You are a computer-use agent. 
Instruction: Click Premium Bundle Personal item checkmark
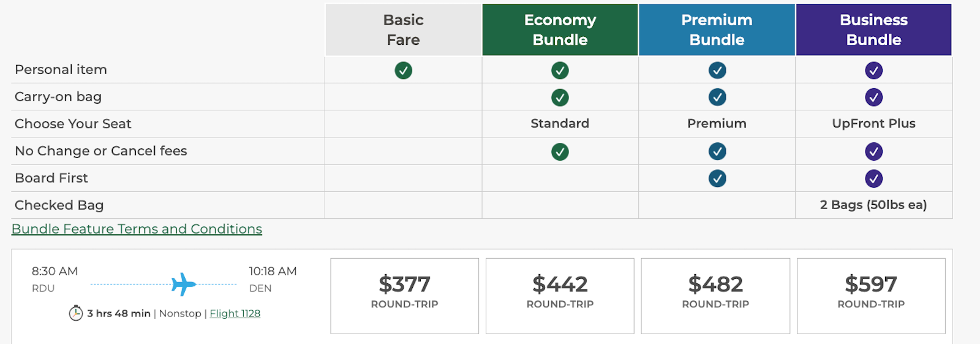click(x=717, y=71)
